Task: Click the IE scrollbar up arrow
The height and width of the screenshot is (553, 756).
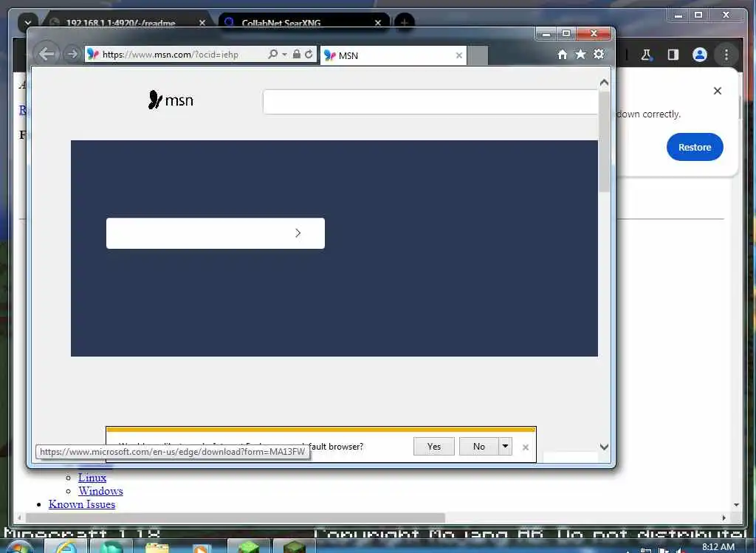Action: 604,83
